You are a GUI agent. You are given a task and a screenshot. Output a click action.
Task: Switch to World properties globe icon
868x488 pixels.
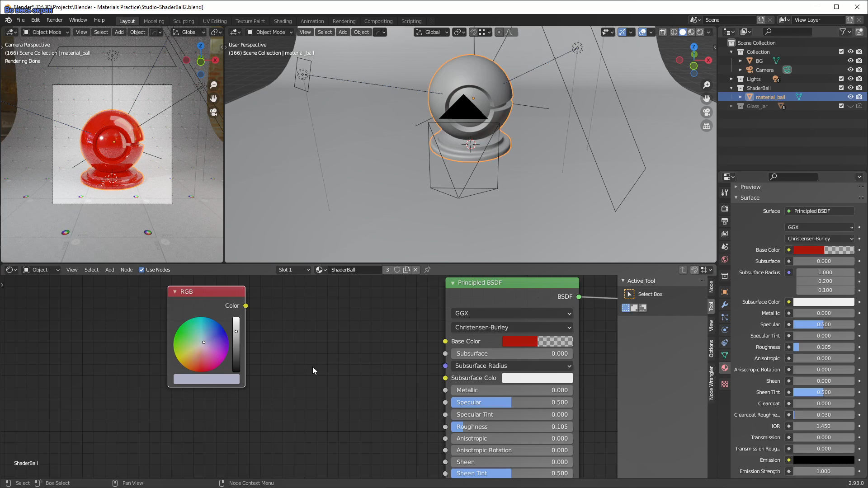coord(725,259)
